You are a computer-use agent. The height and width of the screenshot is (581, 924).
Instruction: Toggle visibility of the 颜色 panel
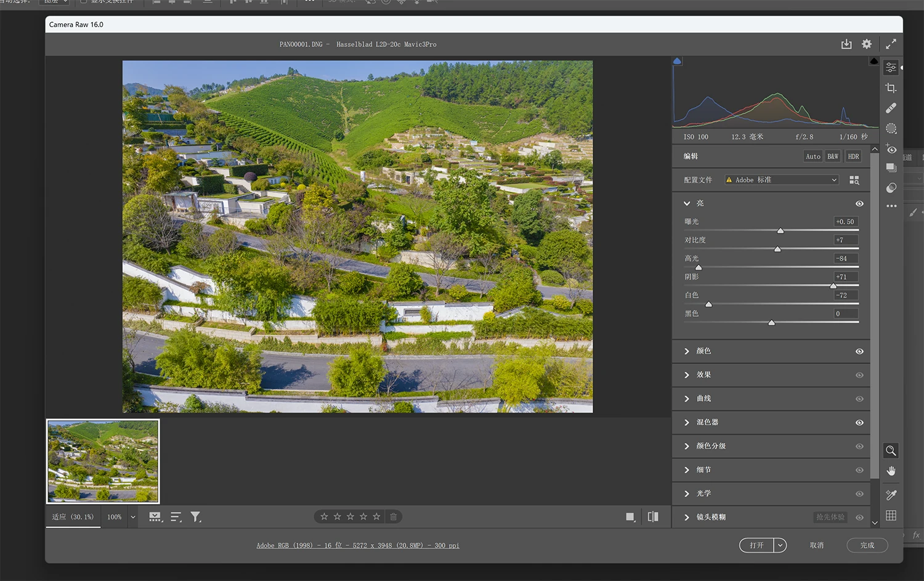point(859,351)
